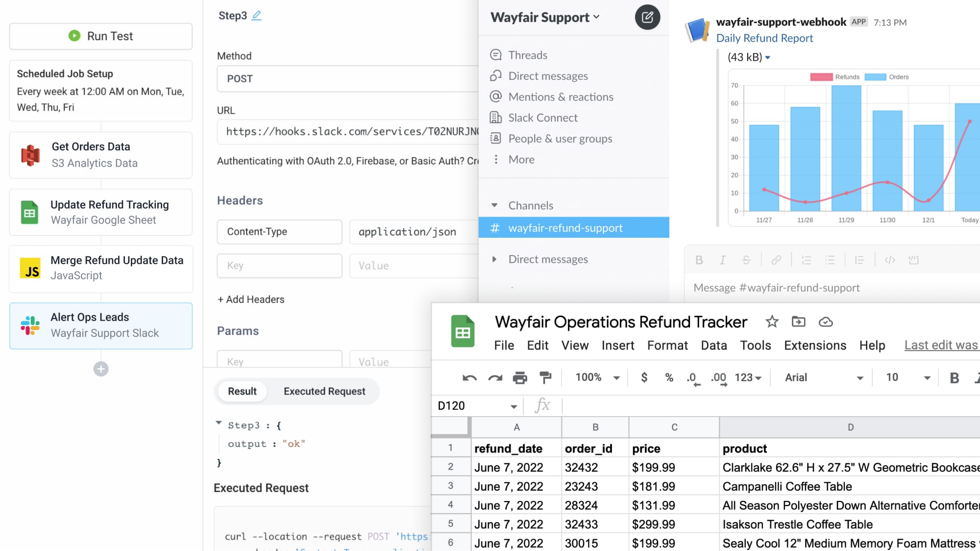Click the Google Sheets print icon
Viewport: 980px width, 551px height.
[x=520, y=377]
